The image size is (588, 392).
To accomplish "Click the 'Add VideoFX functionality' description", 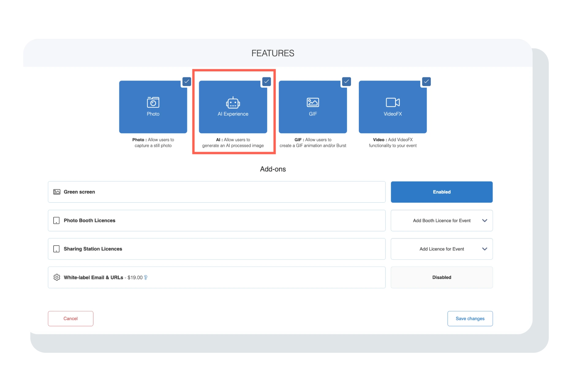I will click(x=393, y=143).
